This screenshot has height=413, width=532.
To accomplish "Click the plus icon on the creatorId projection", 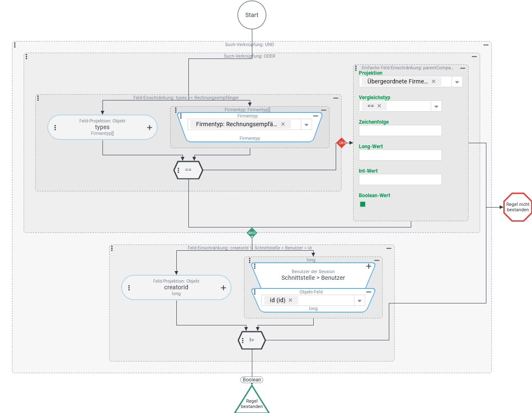I will pos(223,288).
